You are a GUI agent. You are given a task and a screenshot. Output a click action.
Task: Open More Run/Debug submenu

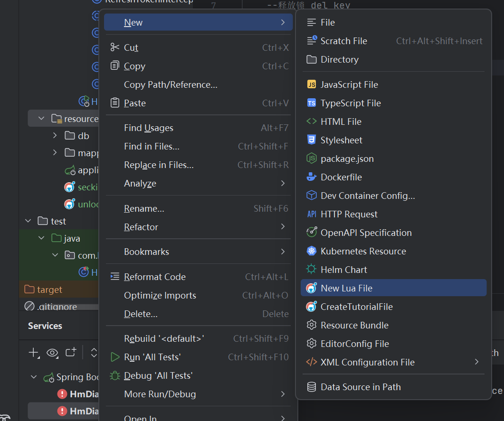pos(198,394)
